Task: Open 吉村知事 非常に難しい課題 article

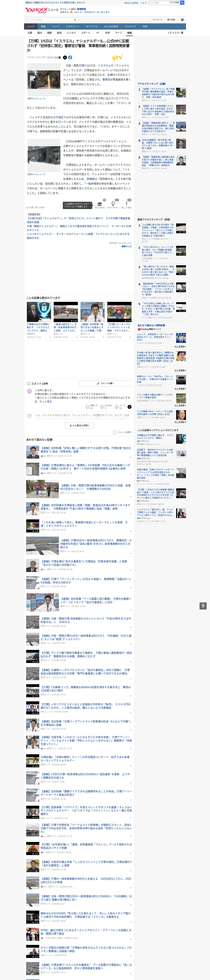Action: pos(86,450)
